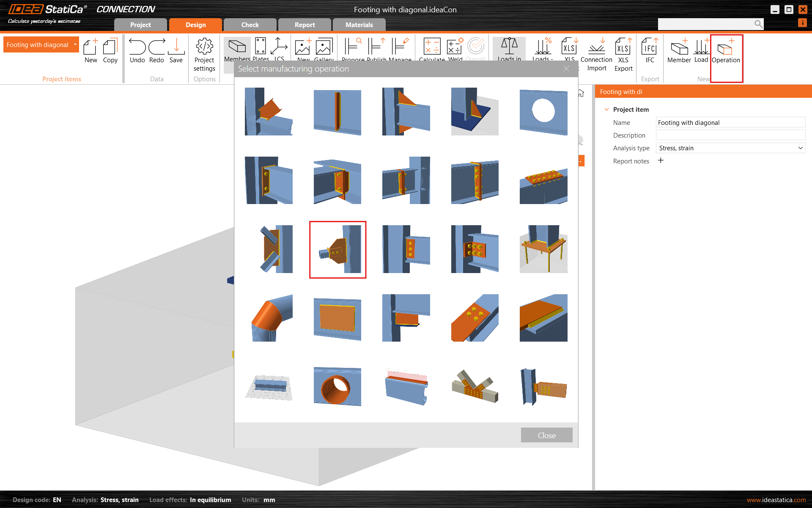Viewport: 812px width, 508px height.
Task: Open the Analysis type dropdown
Action: pos(730,148)
